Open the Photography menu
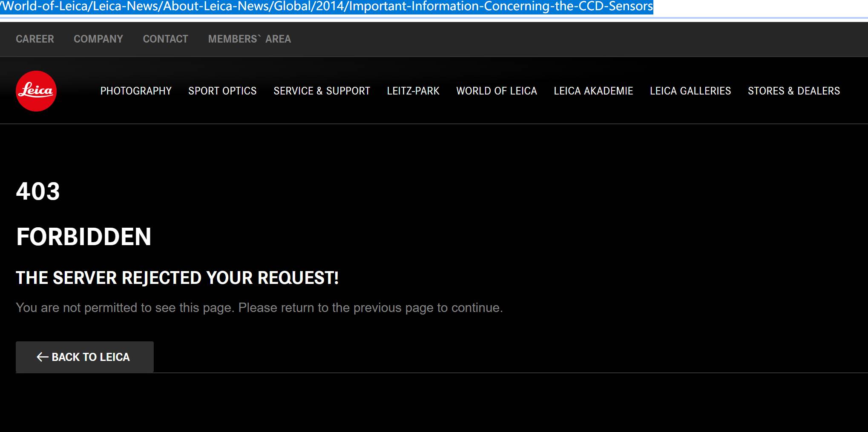 (136, 91)
